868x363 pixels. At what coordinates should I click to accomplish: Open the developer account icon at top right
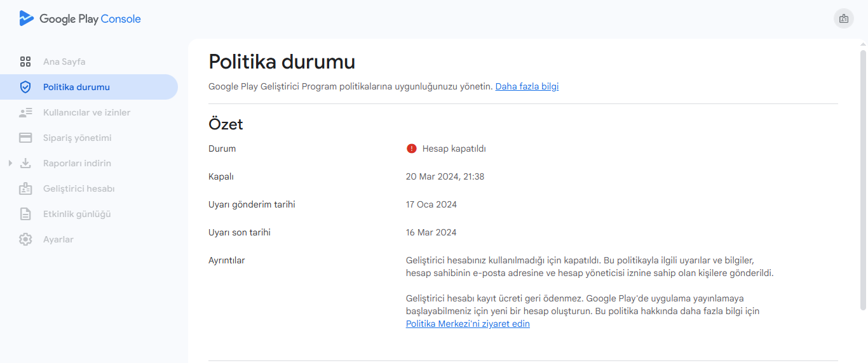tap(844, 18)
